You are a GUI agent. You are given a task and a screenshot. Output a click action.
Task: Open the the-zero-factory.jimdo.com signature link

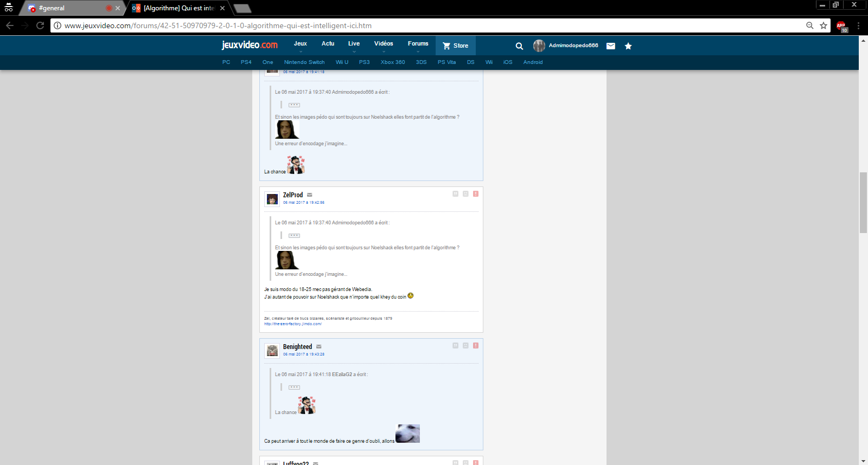(293, 324)
